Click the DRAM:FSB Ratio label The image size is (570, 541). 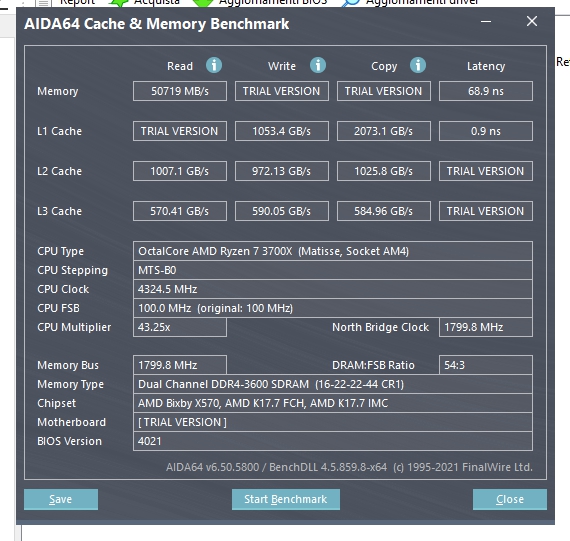373,365
